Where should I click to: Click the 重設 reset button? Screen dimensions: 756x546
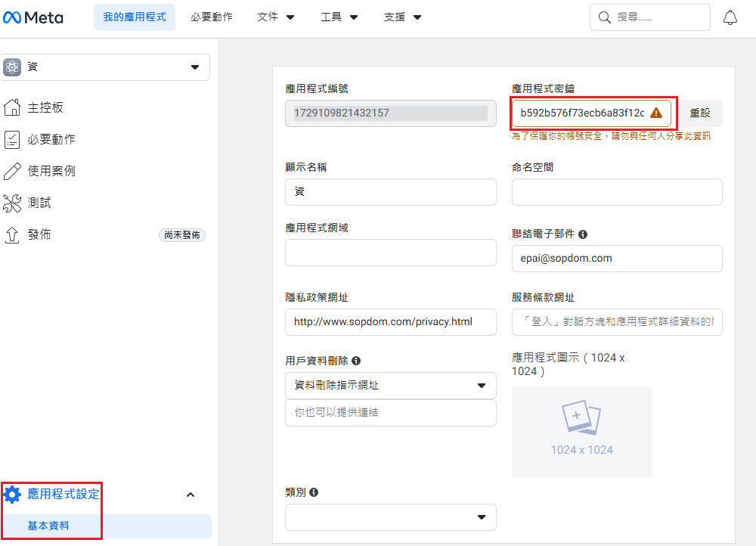(700, 113)
